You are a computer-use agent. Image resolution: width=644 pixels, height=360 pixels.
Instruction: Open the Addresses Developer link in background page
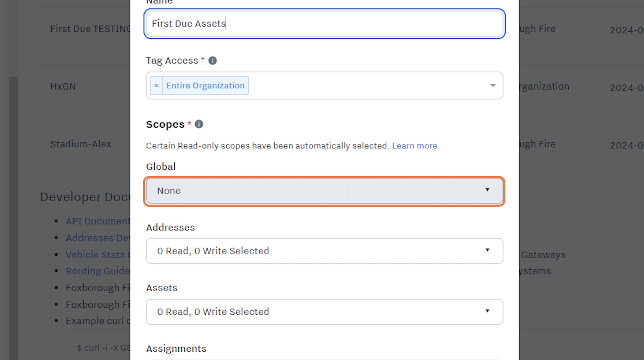pos(98,238)
